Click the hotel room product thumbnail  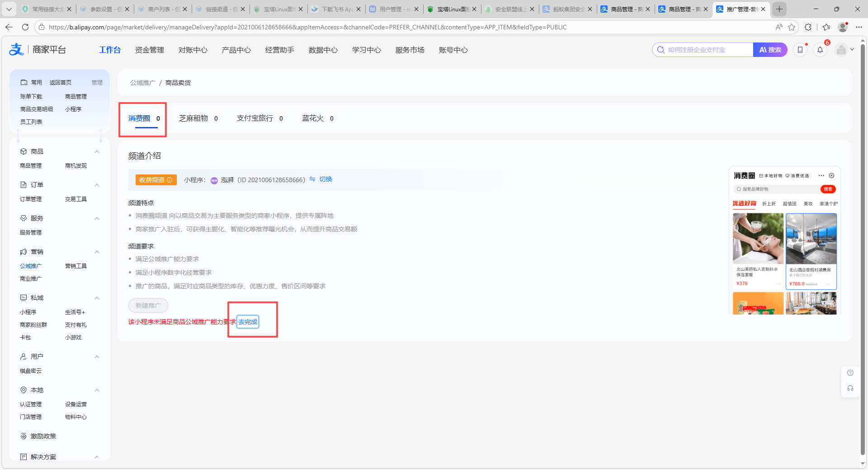[811, 239]
